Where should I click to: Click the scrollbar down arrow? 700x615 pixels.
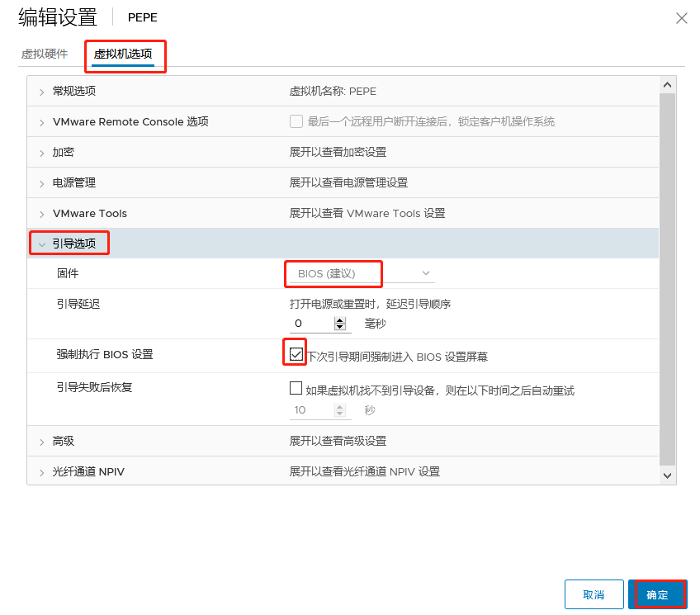click(668, 475)
